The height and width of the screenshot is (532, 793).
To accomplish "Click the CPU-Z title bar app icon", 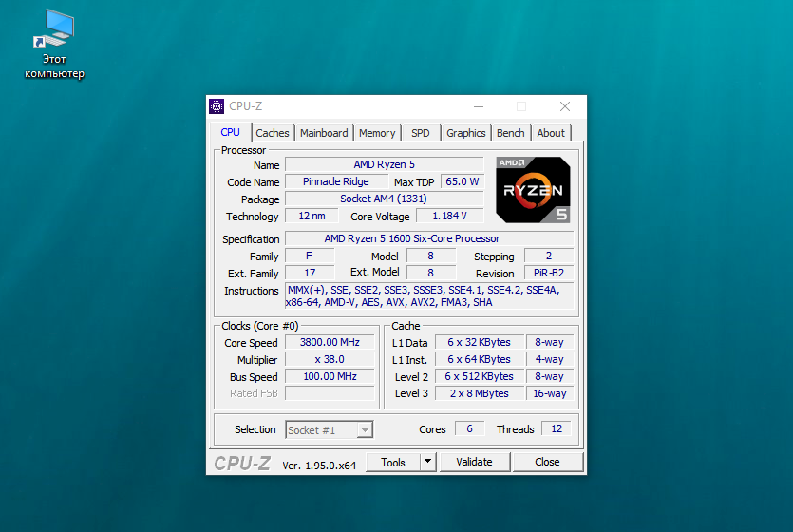I will [x=217, y=106].
